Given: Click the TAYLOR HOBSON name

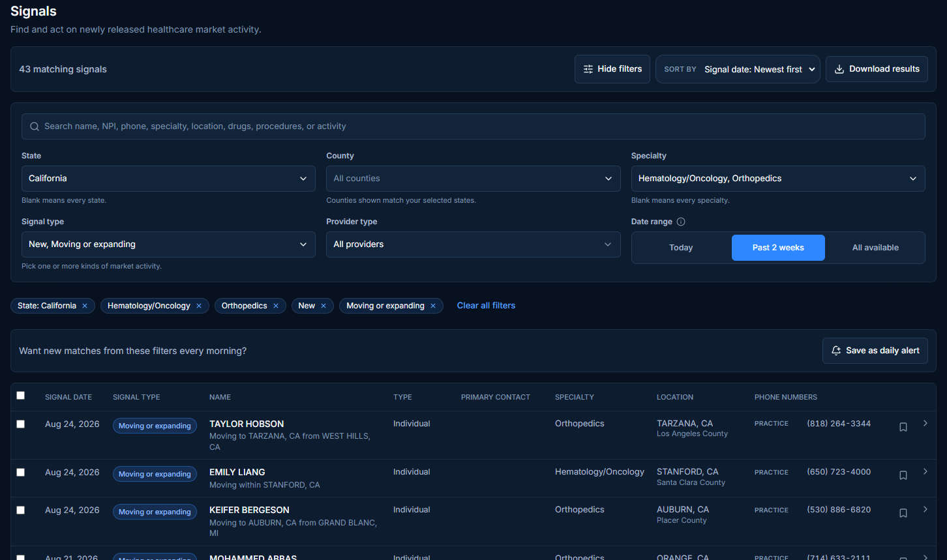Looking at the screenshot, I should [x=247, y=424].
